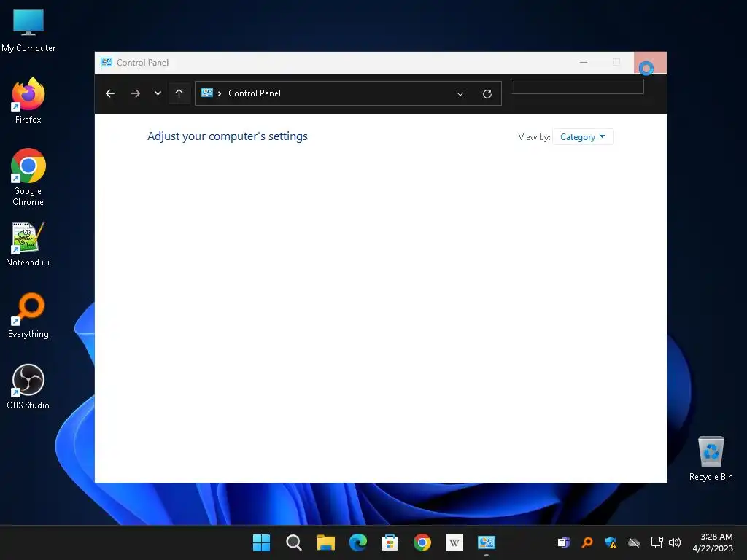Open network status tray icon
The height and width of the screenshot is (560, 747).
point(657,542)
